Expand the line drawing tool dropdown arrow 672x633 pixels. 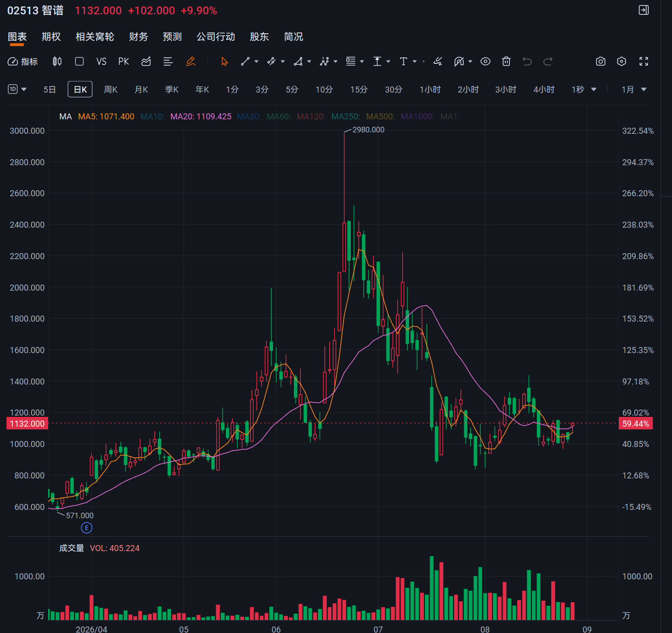coord(256,62)
